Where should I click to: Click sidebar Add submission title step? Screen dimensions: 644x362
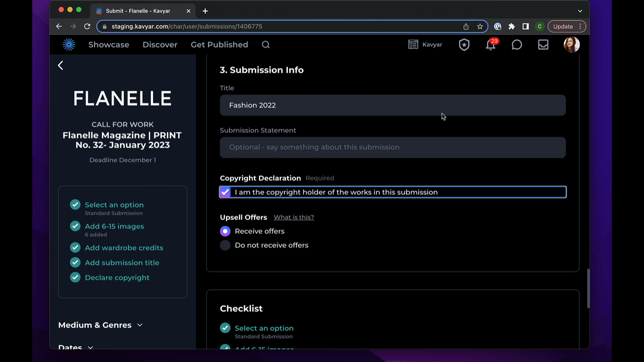pyautogui.click(x=122, y=262)
